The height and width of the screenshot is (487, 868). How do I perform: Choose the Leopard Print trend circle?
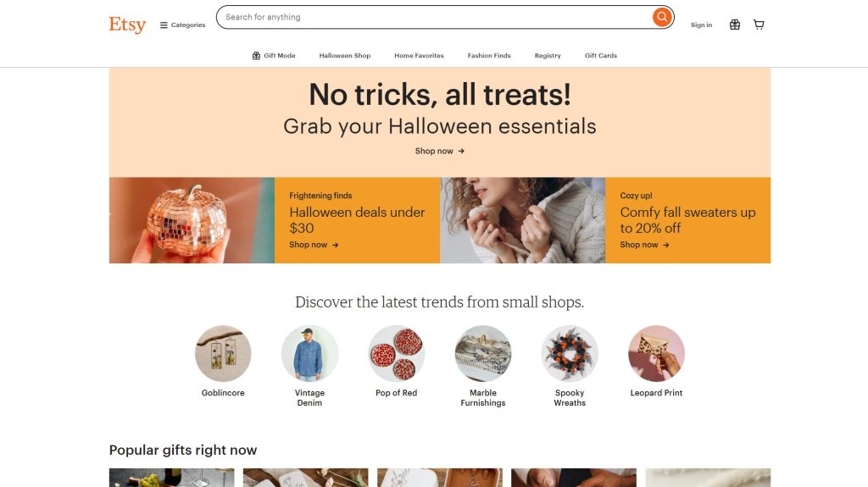point(657,354)
